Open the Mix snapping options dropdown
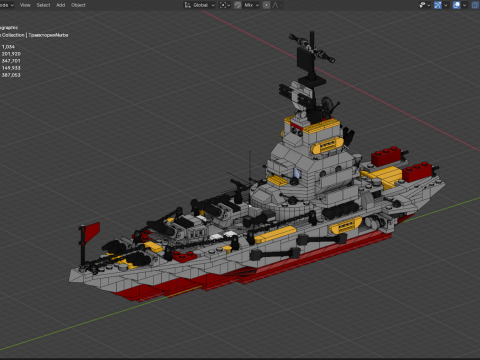Image resolution: width=480 pixels, height=360 pixels. click(251, 5)
